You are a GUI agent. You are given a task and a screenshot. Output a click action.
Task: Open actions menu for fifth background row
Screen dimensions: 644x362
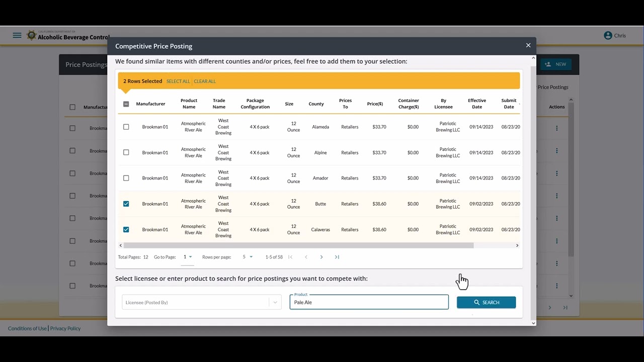pyautogui.click(x=556, y=218)
